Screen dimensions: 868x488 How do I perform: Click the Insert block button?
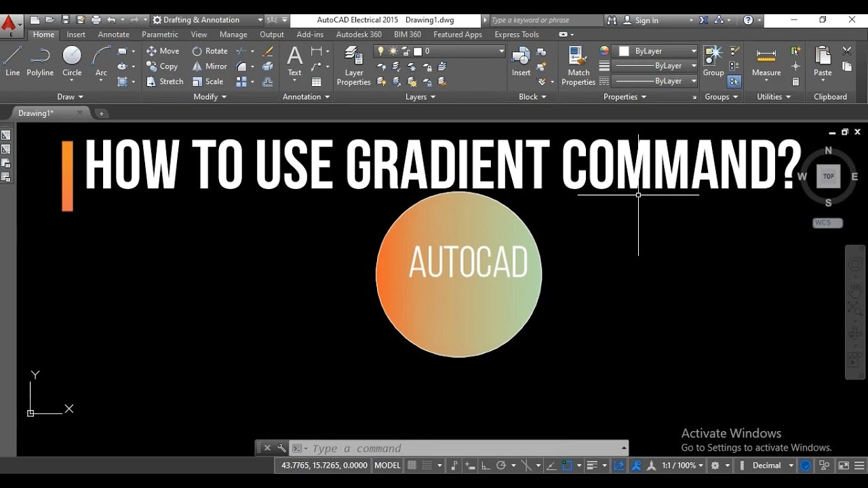point(521,61)
